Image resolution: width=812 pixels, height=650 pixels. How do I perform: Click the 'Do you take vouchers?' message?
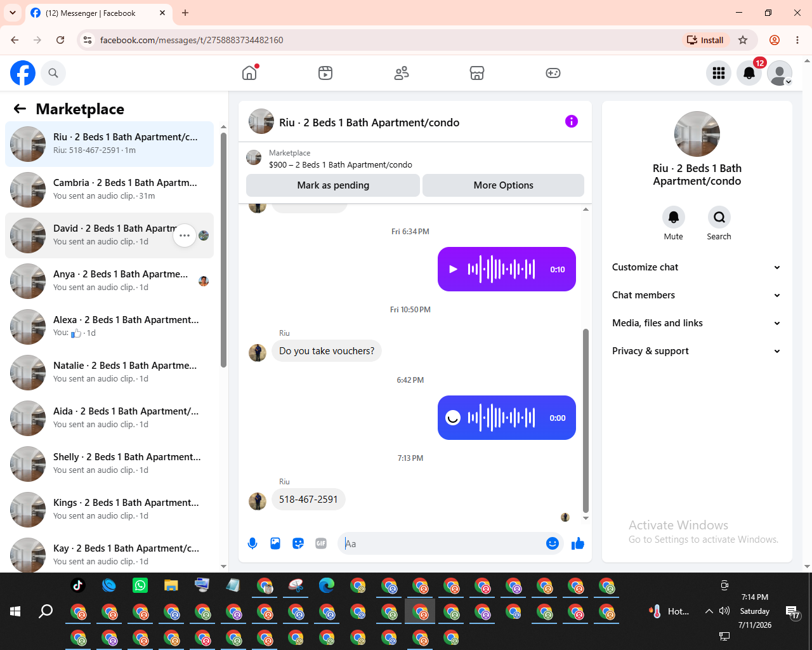(x=327, y=351)
